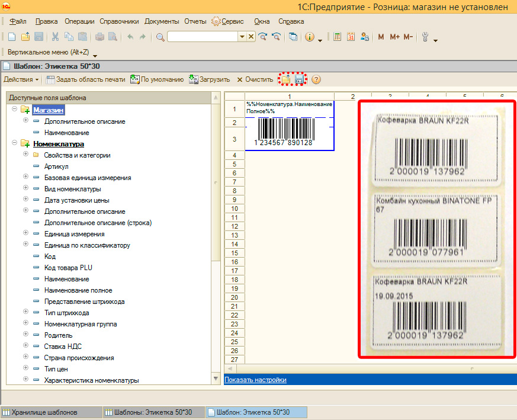Click the information icon in main toolbar
This screenshot has height=420, width=517.
click(309, 37)
